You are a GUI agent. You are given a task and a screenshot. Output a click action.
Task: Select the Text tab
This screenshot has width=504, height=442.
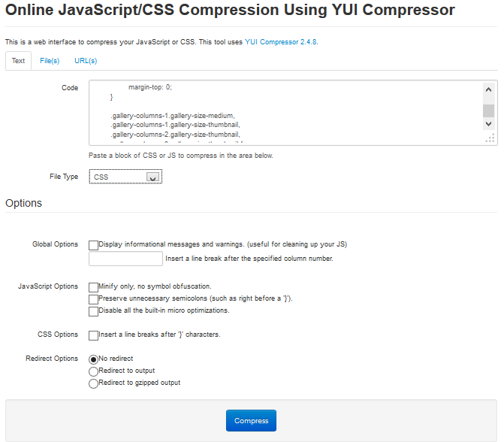[x=18, y=61]
